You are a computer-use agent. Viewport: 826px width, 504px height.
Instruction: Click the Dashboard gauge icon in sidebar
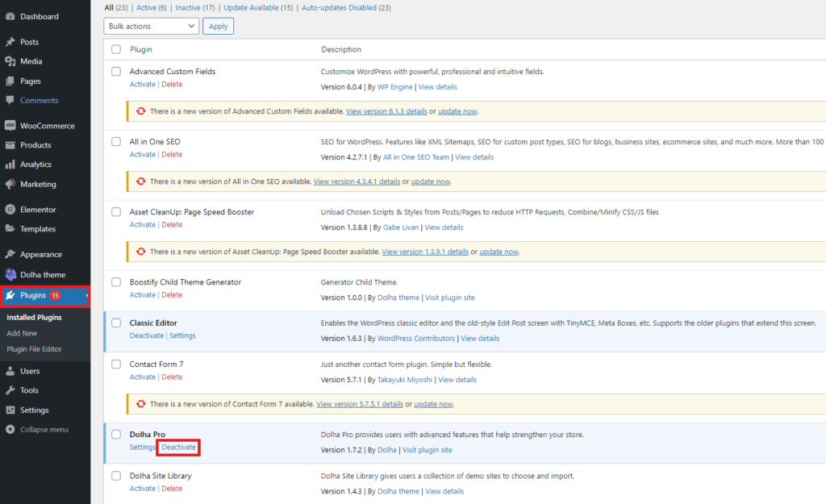(10, 16)
